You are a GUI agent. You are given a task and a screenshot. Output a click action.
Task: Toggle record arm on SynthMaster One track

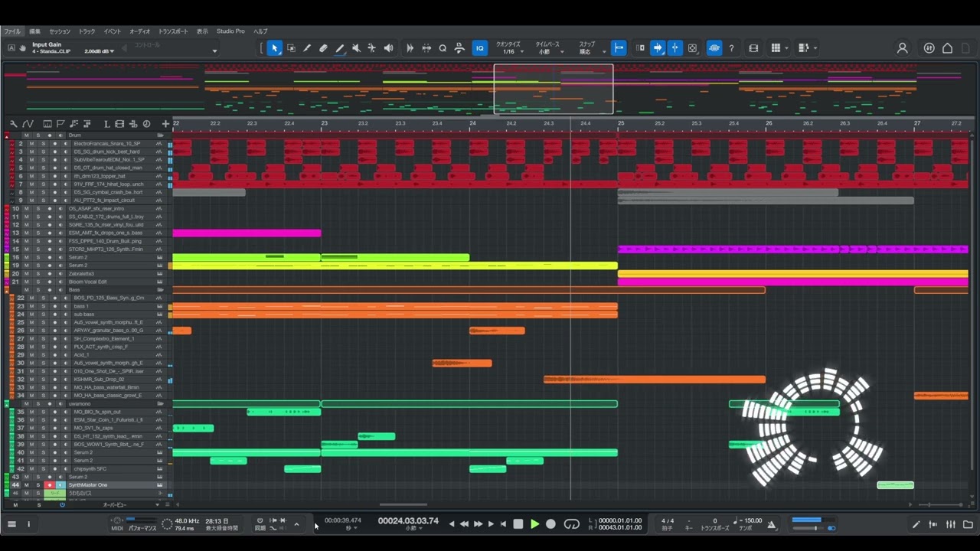[x=50, y=485]
